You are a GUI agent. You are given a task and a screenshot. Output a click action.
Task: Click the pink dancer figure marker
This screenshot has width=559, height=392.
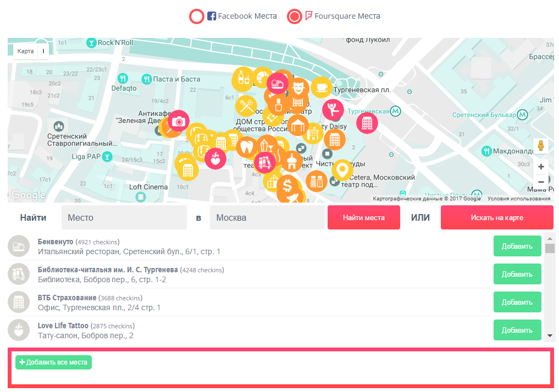(333, 109)
